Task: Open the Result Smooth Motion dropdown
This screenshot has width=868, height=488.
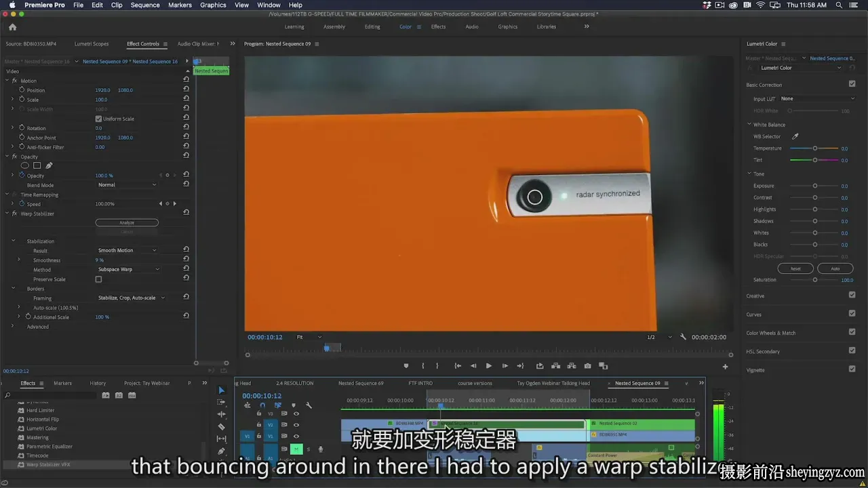Action: click(x=127, y=250)
